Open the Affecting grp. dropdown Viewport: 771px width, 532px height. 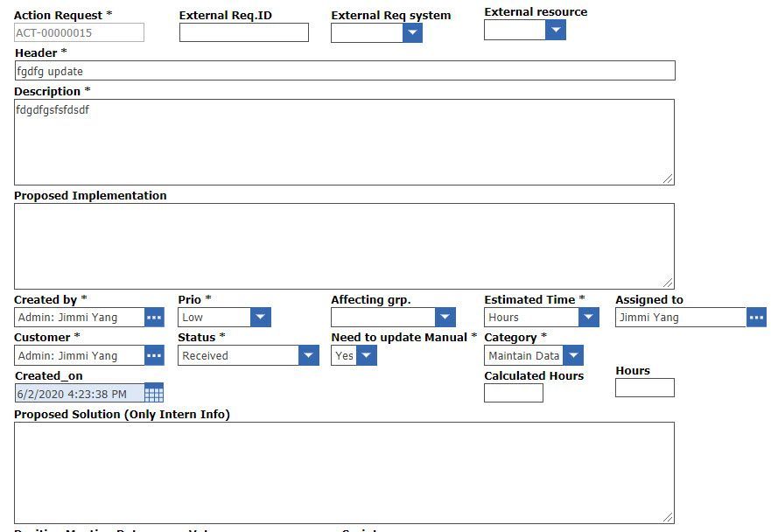(445, 318)
